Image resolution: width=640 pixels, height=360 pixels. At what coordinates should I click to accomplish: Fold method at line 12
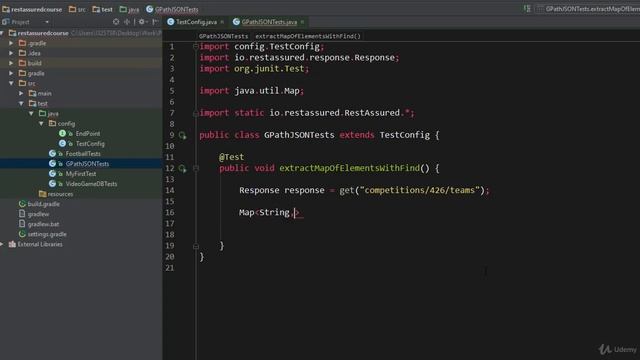pyautogui.click(x=196, y=168)
